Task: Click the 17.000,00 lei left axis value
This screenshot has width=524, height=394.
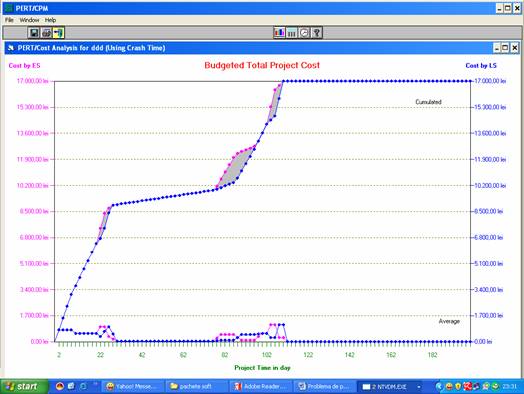Action: coord(33,81)
